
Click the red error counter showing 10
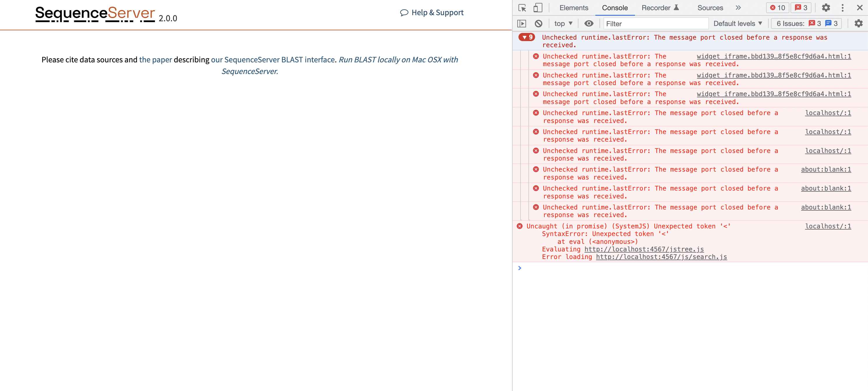[x=777, y=7]
